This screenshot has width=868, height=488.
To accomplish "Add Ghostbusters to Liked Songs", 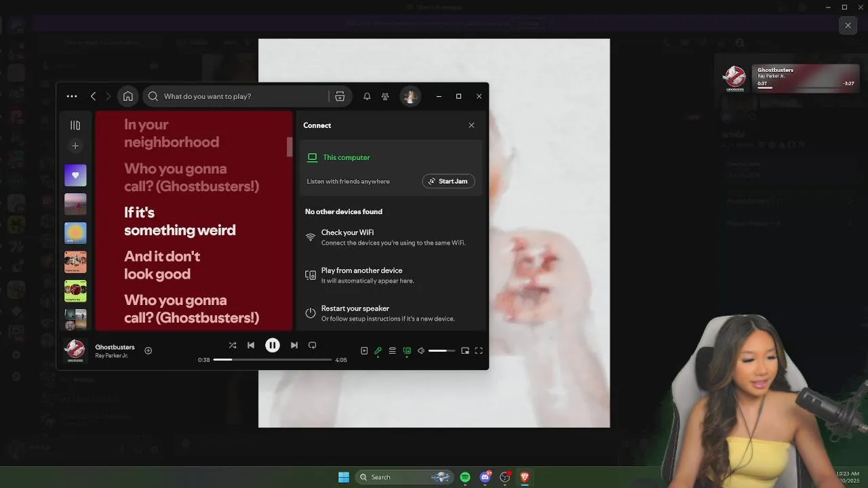I will coord(148,350).
